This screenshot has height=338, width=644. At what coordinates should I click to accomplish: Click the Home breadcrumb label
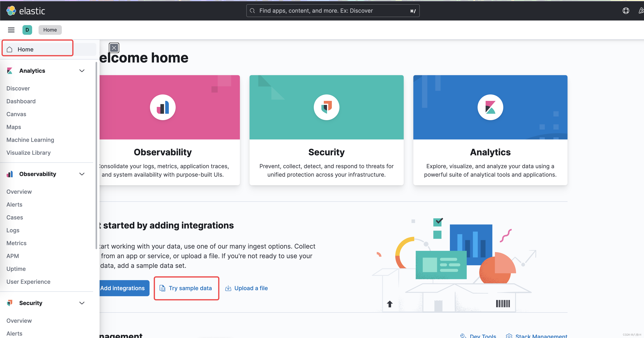pos(49,30)
